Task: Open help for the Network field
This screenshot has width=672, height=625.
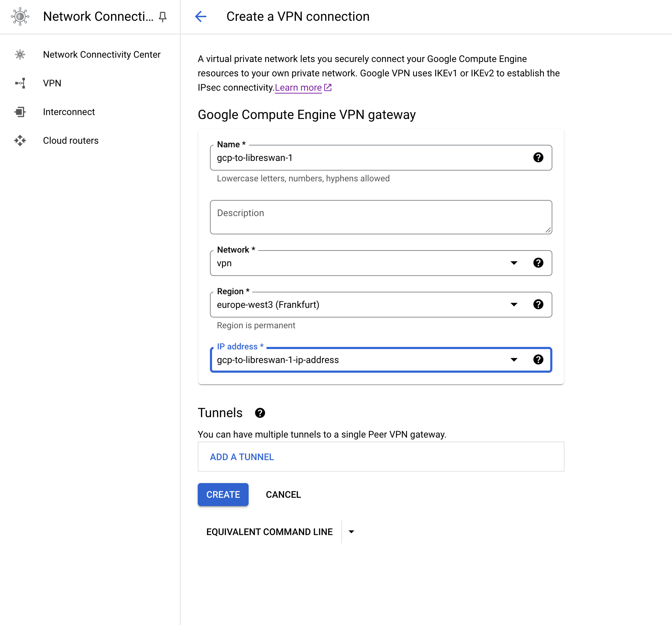Action: point(538,263)
